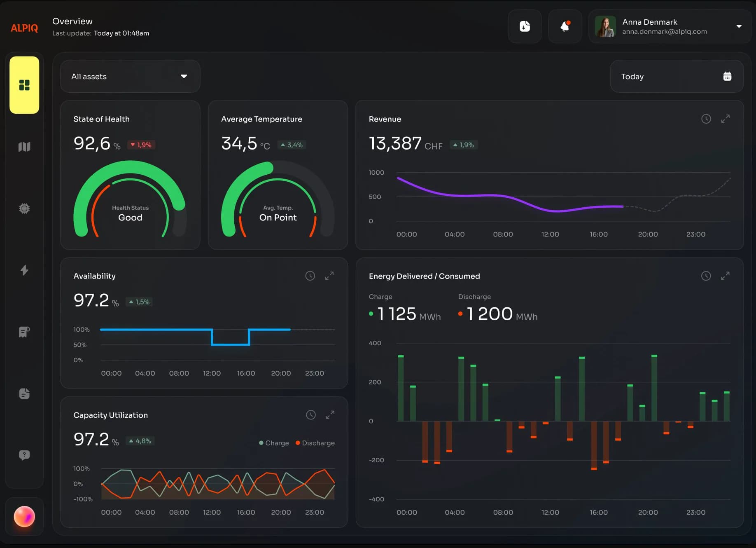Screen dimensions: 756x548
Task: Open the All assets dropdown
Action: click(x=130, y=76)
